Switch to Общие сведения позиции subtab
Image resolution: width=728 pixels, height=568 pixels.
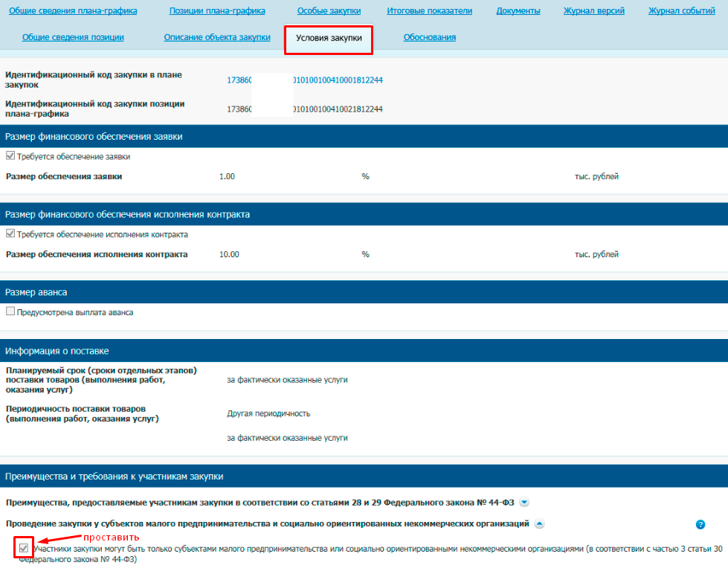click(73, 37)
